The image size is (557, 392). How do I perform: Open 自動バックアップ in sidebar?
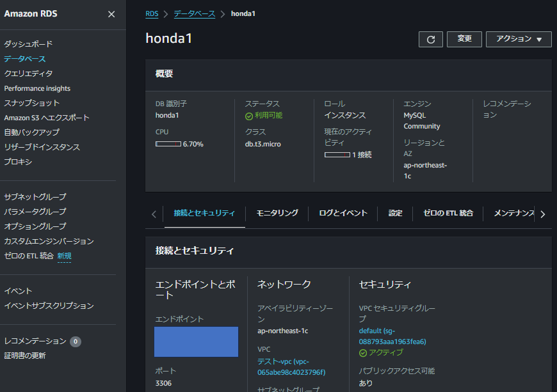click(x=31, y=132)
